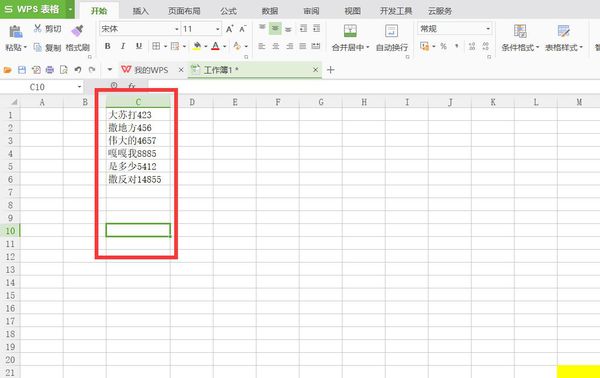Select column D header
600x378 pixels.
coord(192,102)
